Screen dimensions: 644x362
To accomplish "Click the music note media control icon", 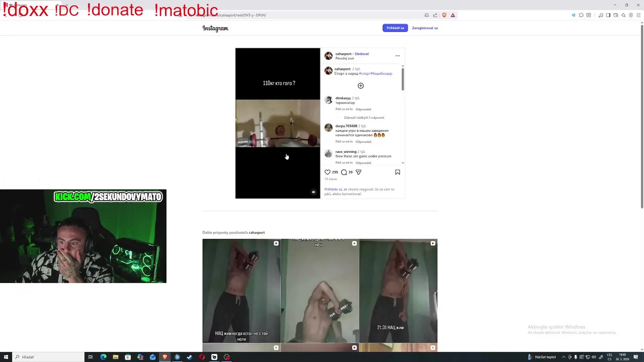I will click(x=601, y=15).
